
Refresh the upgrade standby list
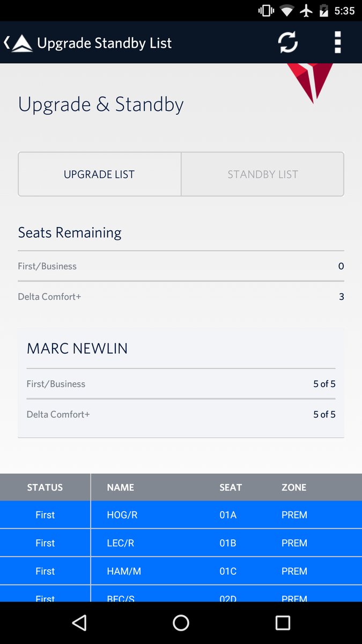tap(288, 42)
